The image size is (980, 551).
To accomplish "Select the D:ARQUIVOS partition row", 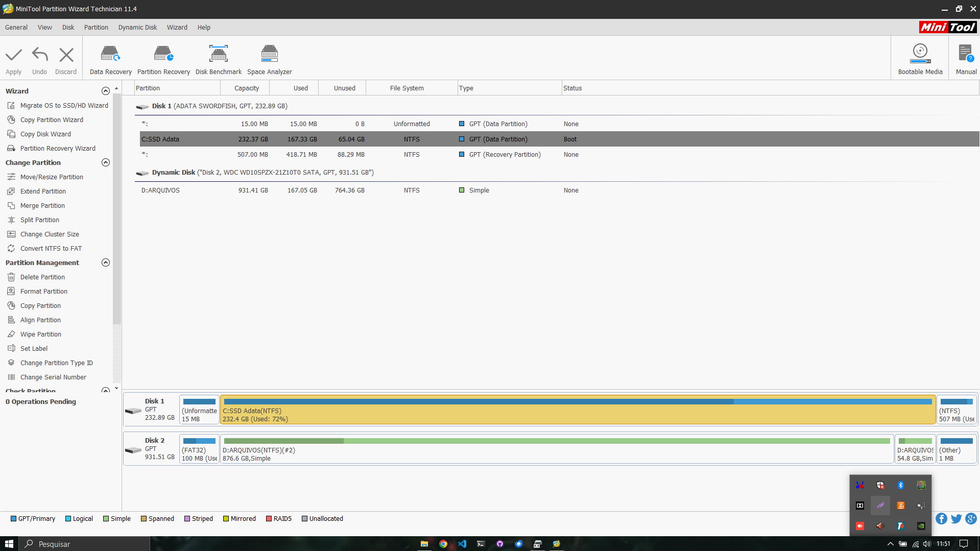I will (x=559, y=190).
